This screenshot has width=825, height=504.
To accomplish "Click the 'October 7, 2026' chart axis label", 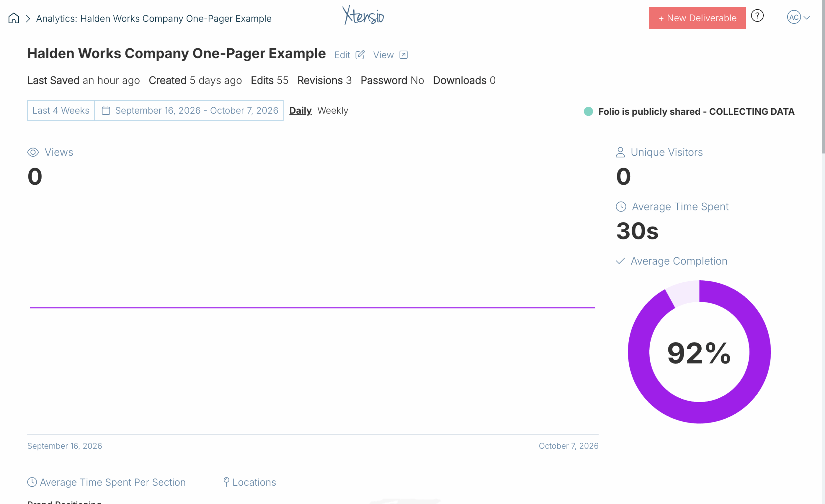I will pos(568,446).
